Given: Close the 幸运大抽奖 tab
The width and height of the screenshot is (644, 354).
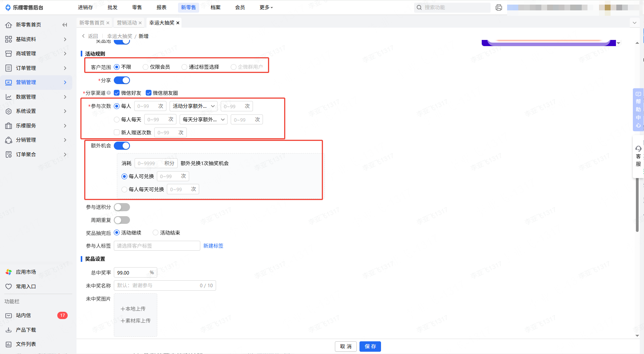Looking at the screenshot, I should point(178,23).
